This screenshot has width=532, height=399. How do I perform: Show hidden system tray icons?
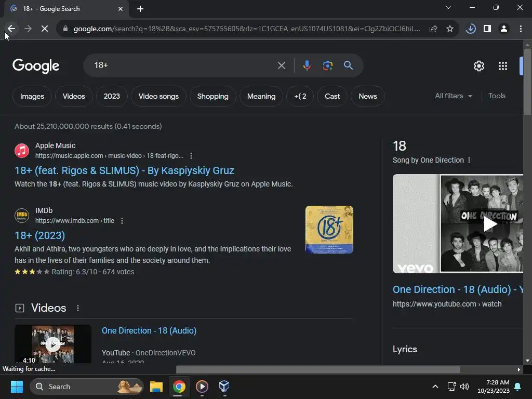(x=435, y=387)
